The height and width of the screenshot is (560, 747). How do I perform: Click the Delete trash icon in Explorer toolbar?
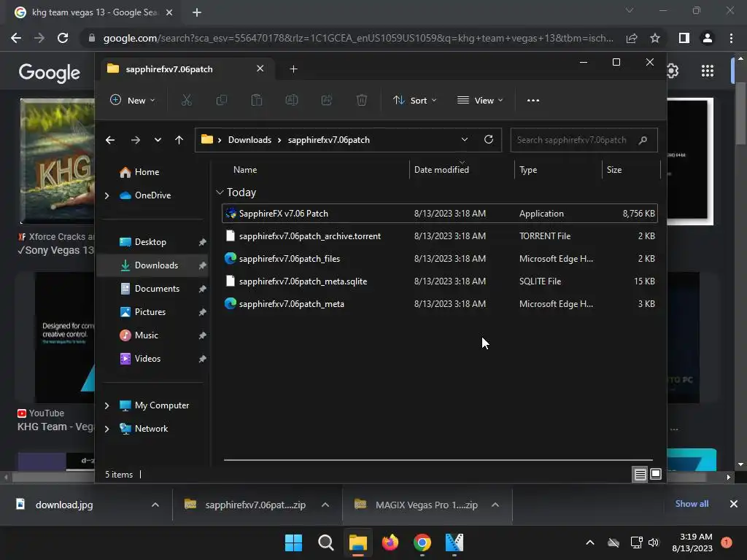pos(362,100)
